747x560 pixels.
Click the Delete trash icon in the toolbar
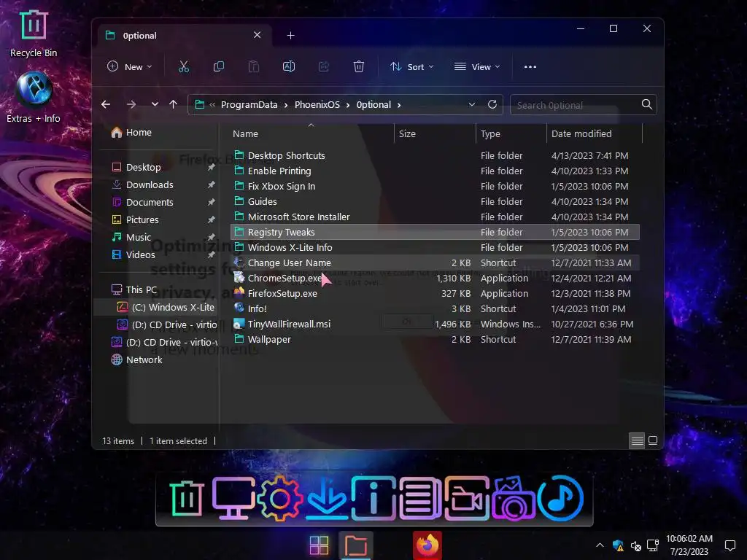359,66
